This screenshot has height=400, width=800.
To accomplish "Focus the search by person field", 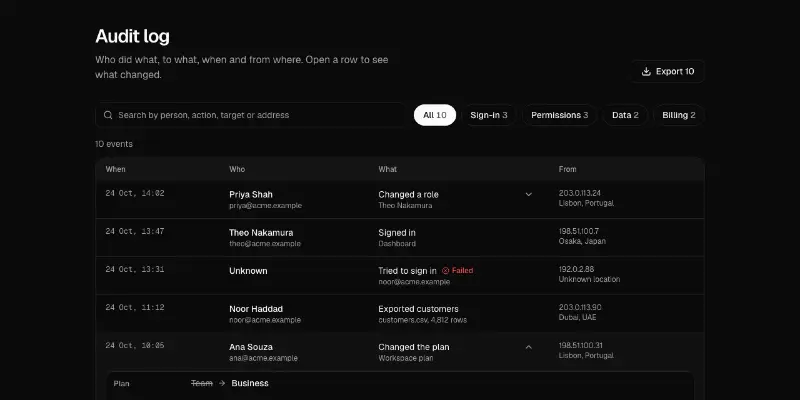I will click(x=251, y=115).
